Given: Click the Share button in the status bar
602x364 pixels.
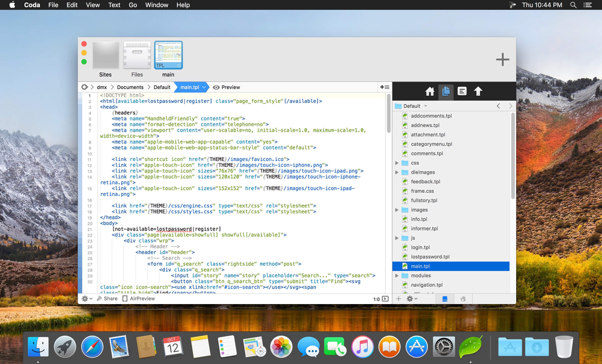Looking at the screenshot, I should tap(107, 299).
